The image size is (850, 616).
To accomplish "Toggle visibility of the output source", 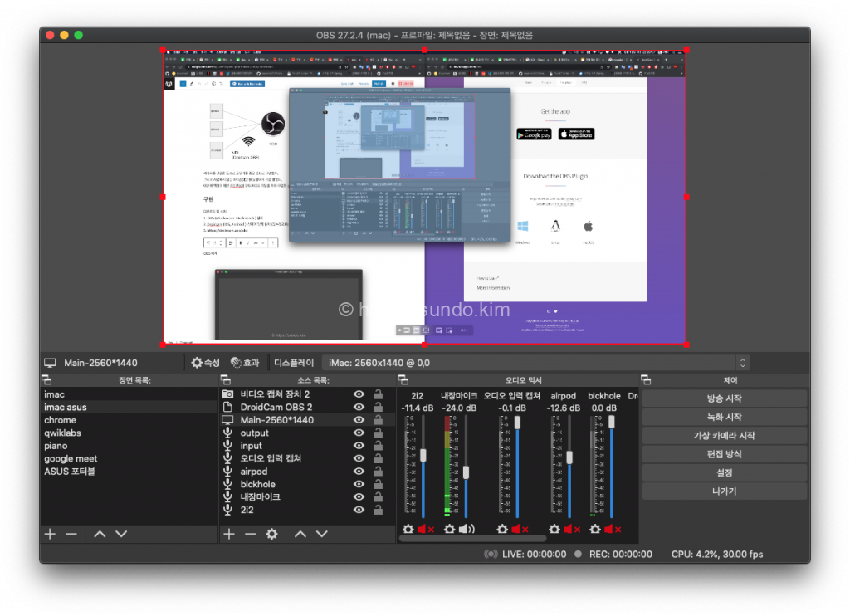I will [x=359, y=433].
